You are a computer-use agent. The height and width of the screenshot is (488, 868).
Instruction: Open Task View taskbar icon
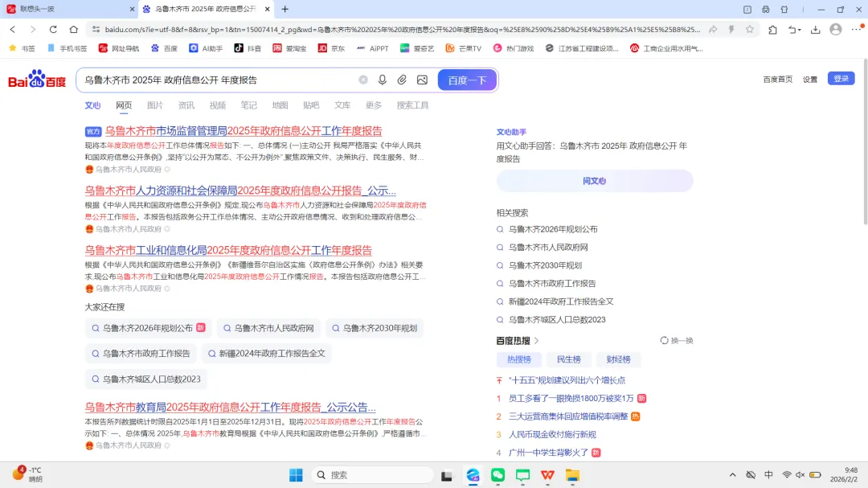pos(447,475)
